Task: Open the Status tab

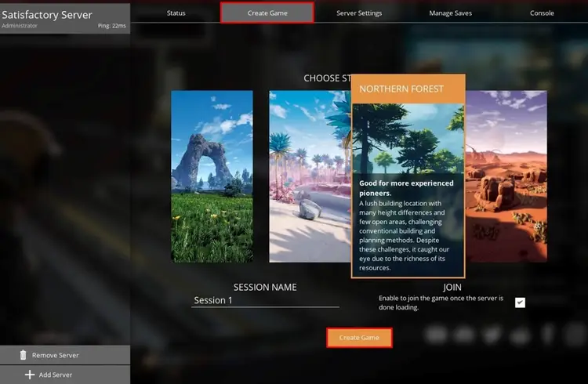Action: tap(176, 13)
